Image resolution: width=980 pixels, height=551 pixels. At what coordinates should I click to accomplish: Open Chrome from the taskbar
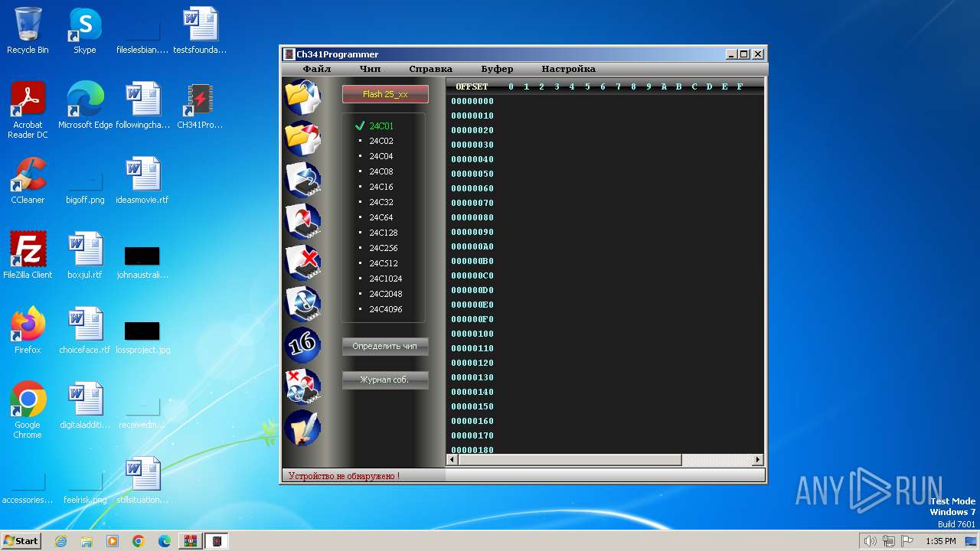click(x=138, y=541)
